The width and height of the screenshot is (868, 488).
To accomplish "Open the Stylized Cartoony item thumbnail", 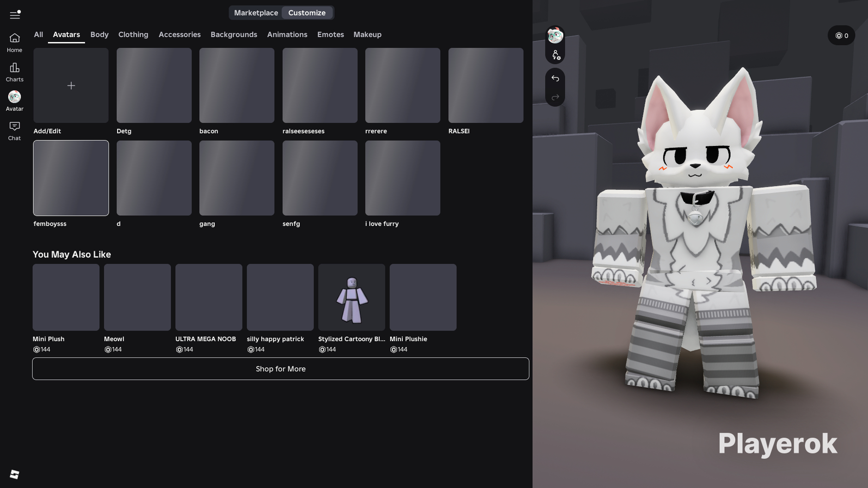I will [x=351, y=297].
